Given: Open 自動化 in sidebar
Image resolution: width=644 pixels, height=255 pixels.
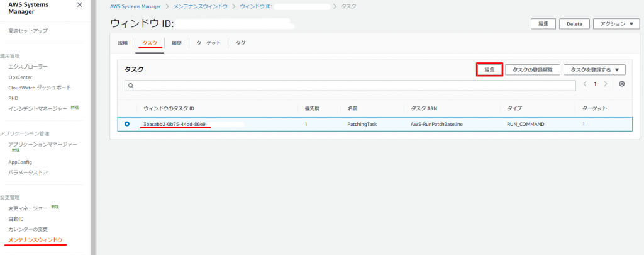Looking at the screenshot, I should [16, 219].
